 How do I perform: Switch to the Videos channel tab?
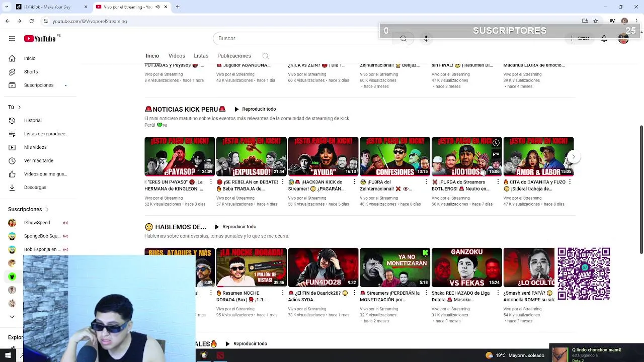[177, 56]
